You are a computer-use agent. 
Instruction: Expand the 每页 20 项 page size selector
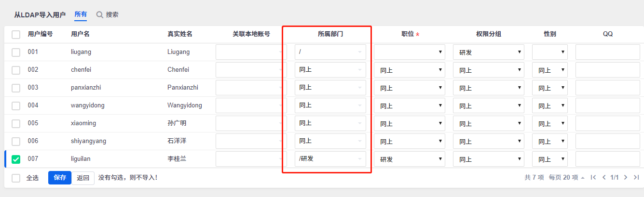pyautogui.click(x=566, y=178)
